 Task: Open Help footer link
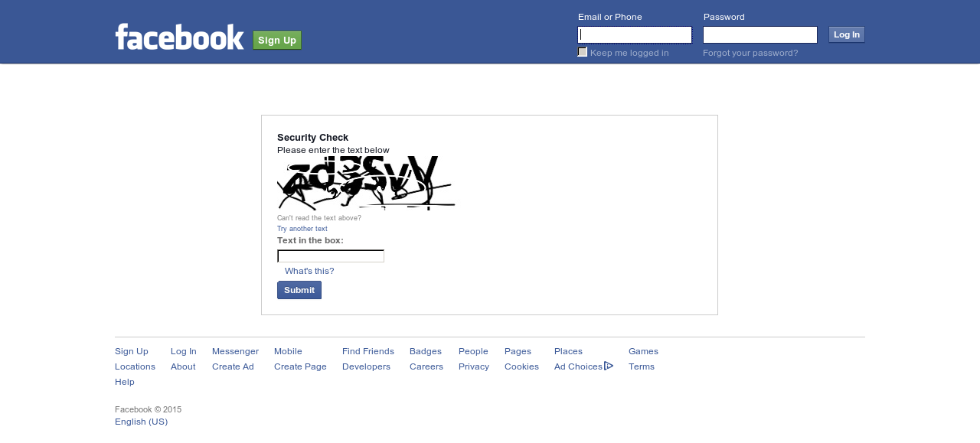(x=125, y=382)
